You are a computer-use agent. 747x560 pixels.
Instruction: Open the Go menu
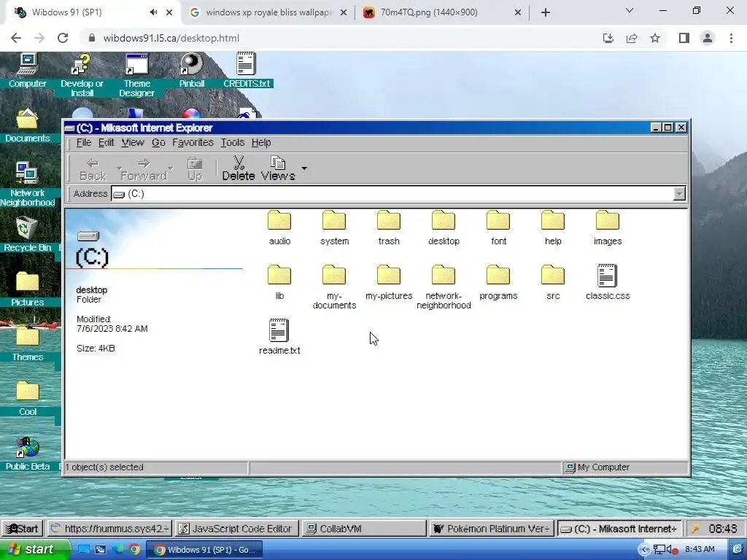click(158, 142)
